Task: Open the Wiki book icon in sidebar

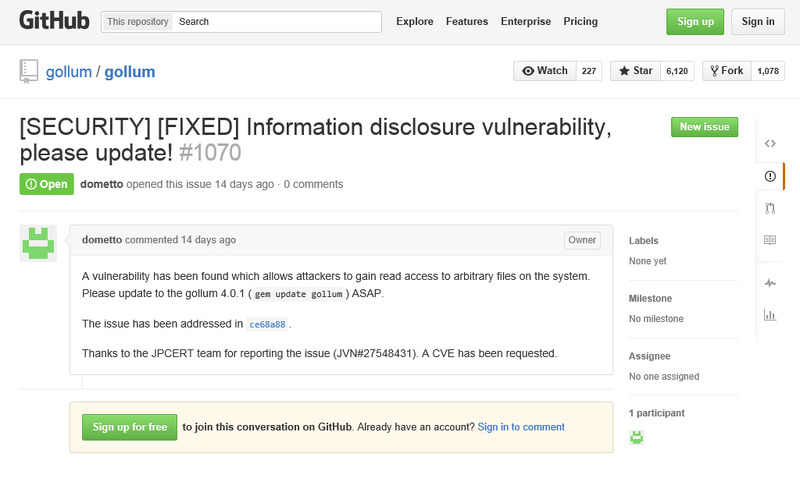Action: (770, 240)
